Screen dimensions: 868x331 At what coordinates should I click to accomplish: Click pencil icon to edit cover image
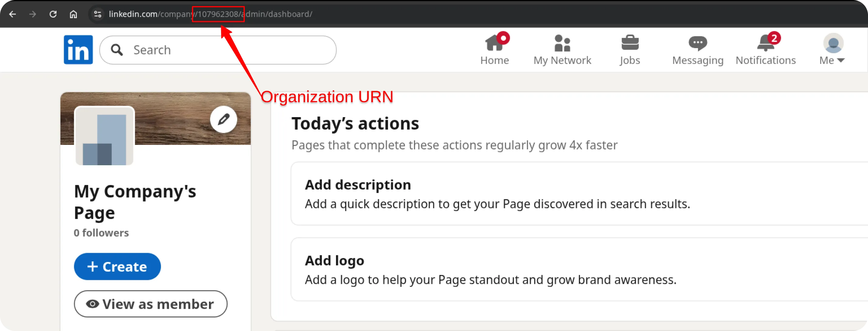(x=224, y=120)
